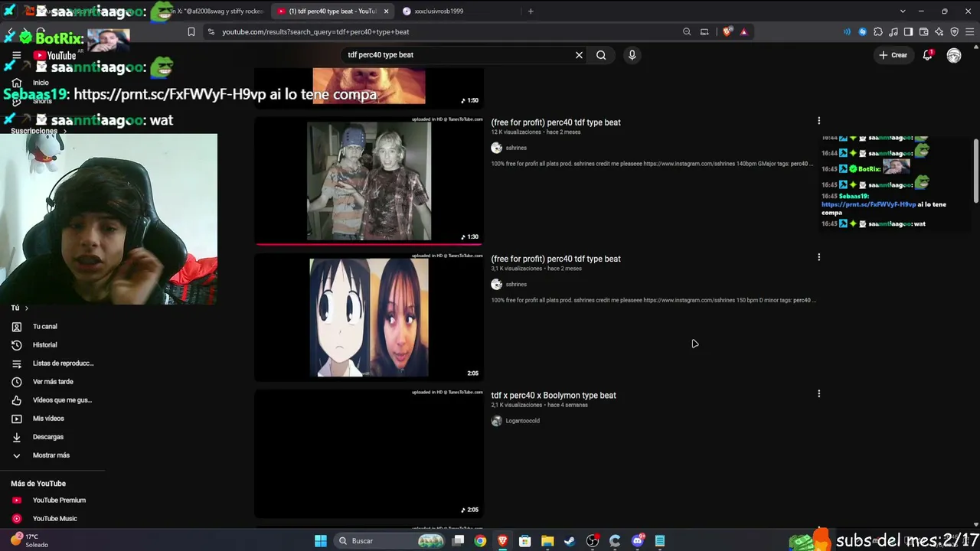Open the black thumbnail Boolymon type beat video

369,453
